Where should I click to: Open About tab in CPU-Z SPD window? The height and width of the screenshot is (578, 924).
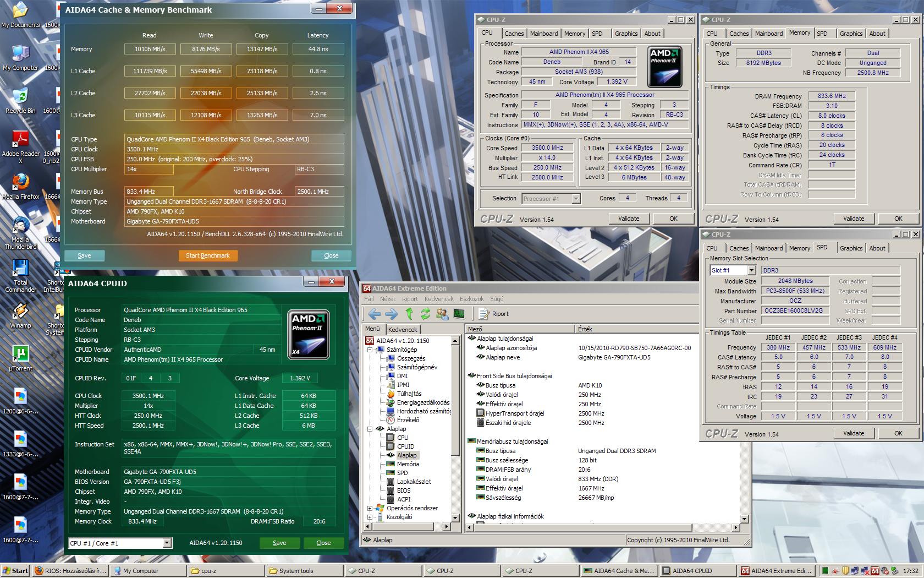coord(877,248)
